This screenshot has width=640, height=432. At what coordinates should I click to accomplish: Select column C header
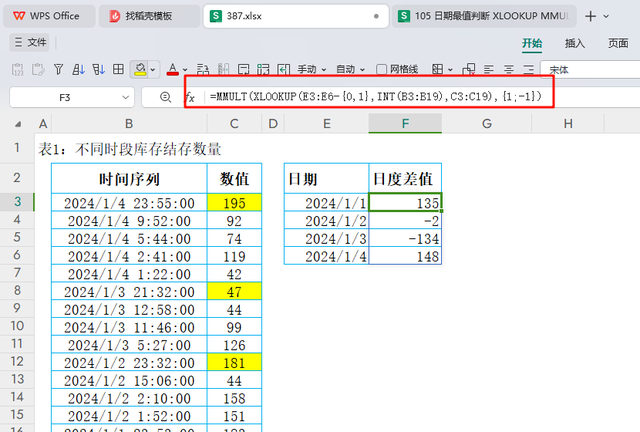(x=234, y=124)
